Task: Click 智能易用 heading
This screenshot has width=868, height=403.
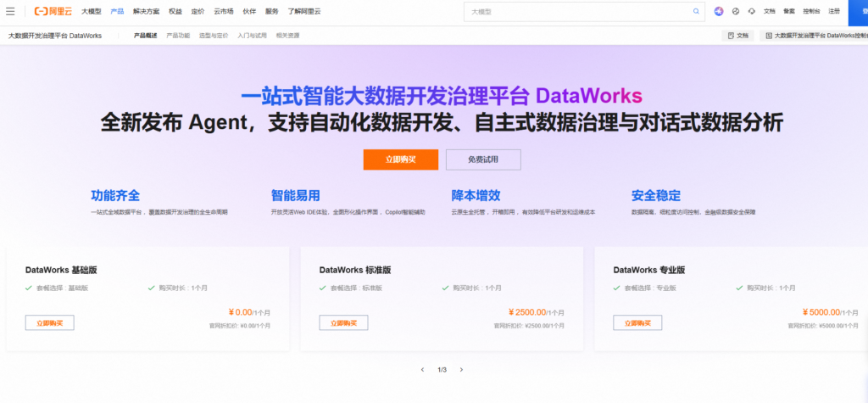Action: [296, 196]
